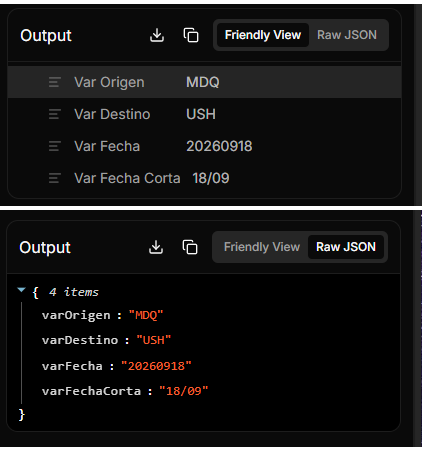Click text-type icon beside Var Fecha Corta
The image size is (422, 450).
(55, 178)
